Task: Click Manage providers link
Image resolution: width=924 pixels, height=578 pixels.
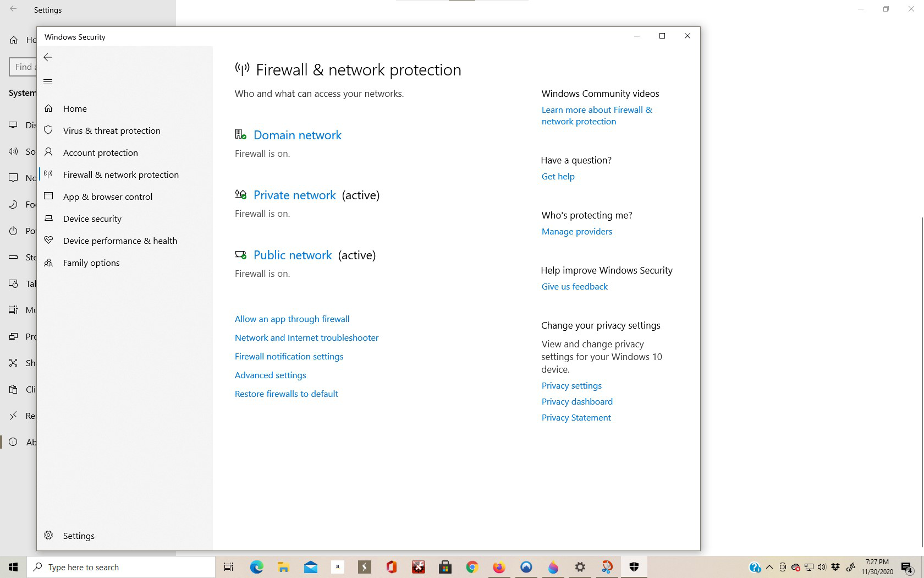Action: (x=577, y=231)
